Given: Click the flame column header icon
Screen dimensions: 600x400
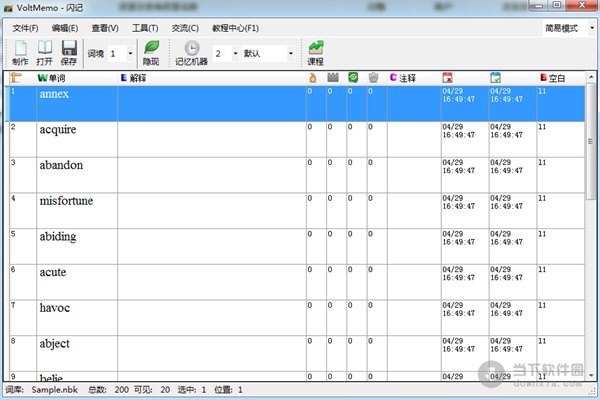Looking at the screenshot, I should click(313, 78).
